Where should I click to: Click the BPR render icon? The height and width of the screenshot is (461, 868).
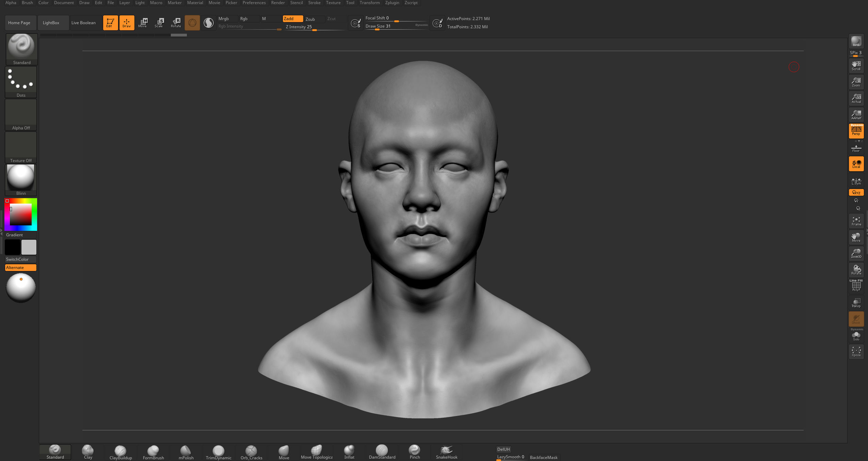[856, 41]
